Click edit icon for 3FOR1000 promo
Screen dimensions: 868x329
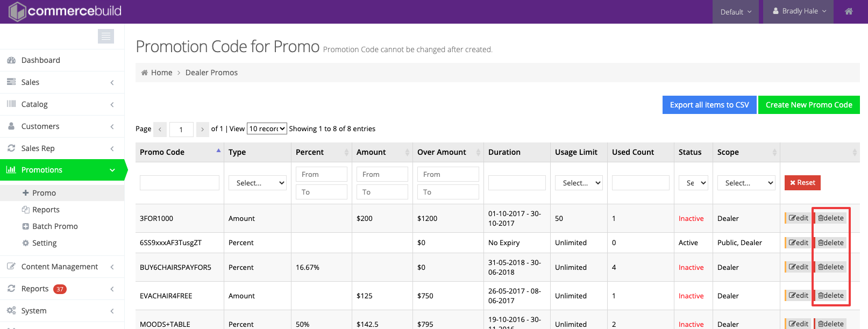[x=798, y=218]
